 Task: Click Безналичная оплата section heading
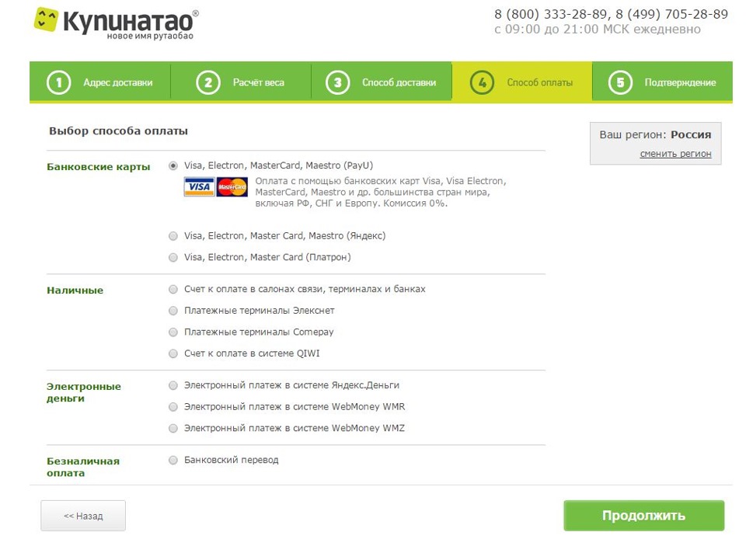[x=83, y=467]
